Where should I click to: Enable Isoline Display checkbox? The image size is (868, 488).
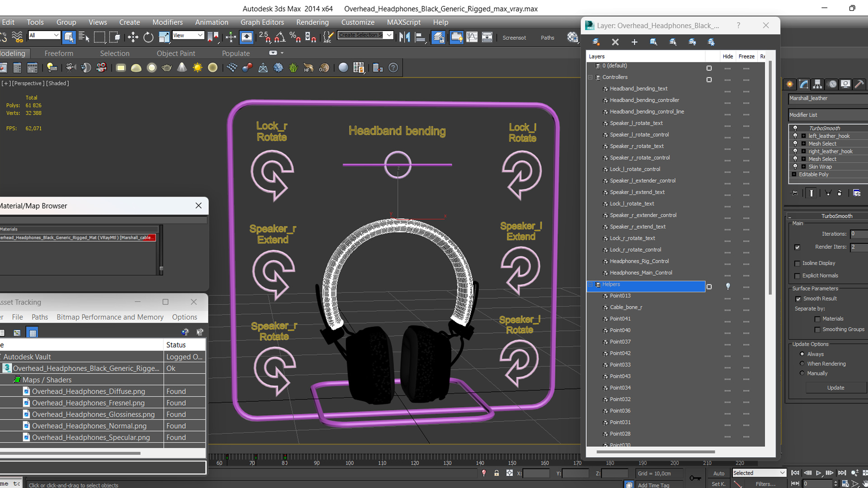(x=797, y=263)
